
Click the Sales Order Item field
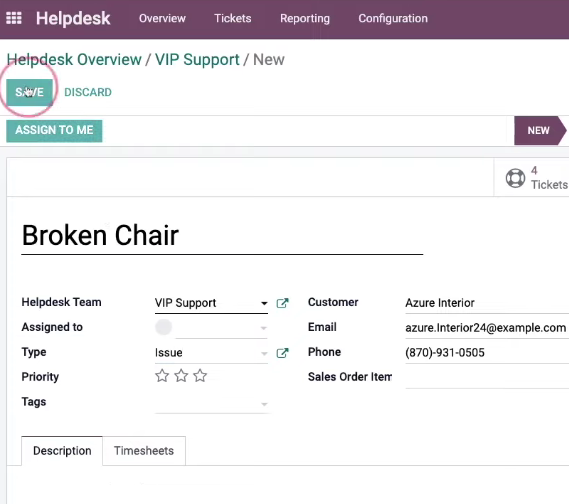point(487,377)
